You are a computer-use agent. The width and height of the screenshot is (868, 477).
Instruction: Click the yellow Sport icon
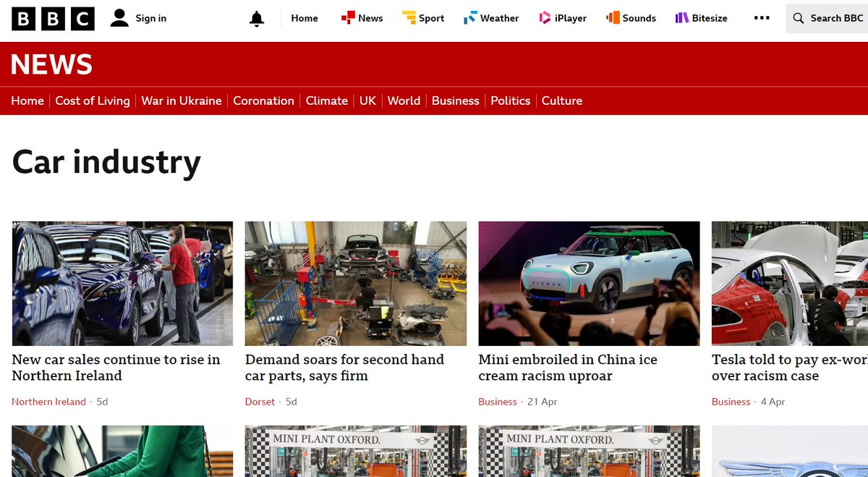[409, 18]
